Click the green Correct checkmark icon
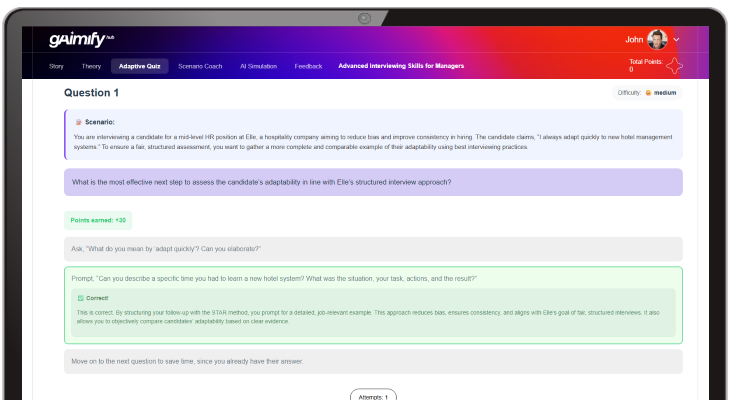Screen dimensions: 731x400 (81, 298)
